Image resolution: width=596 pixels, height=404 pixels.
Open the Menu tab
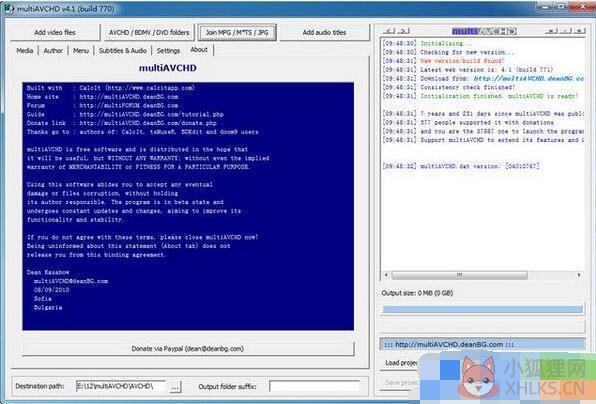[x=81, y=51]
